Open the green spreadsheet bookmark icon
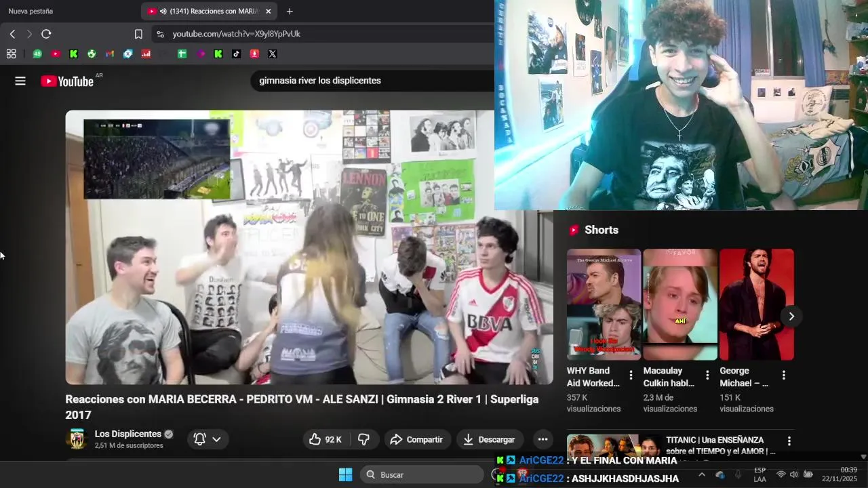The image size is (868, 488). 182,54
